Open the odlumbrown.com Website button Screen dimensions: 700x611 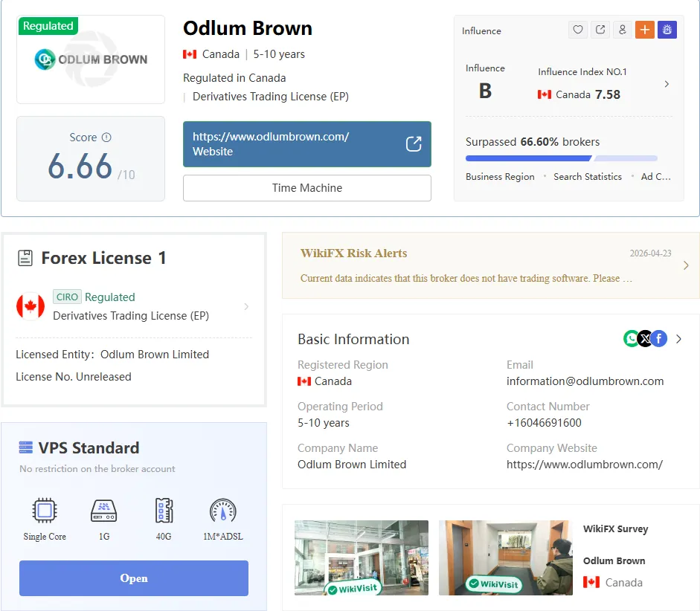click(307, 144)
